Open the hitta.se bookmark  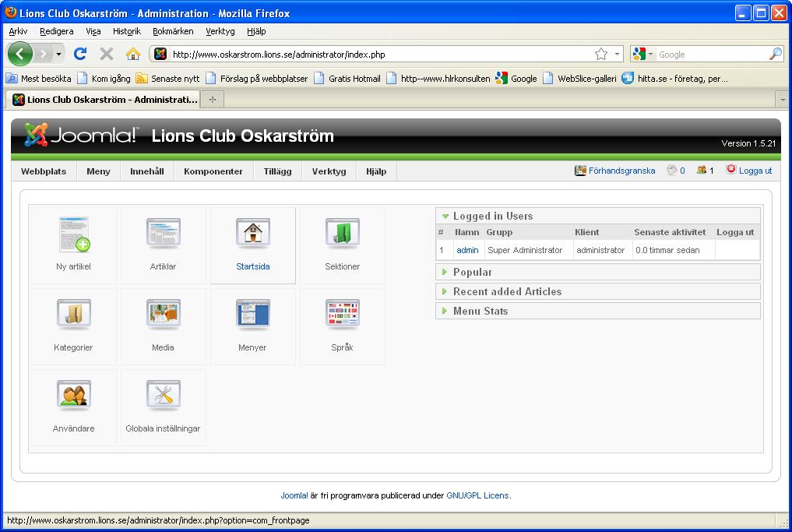675,79
